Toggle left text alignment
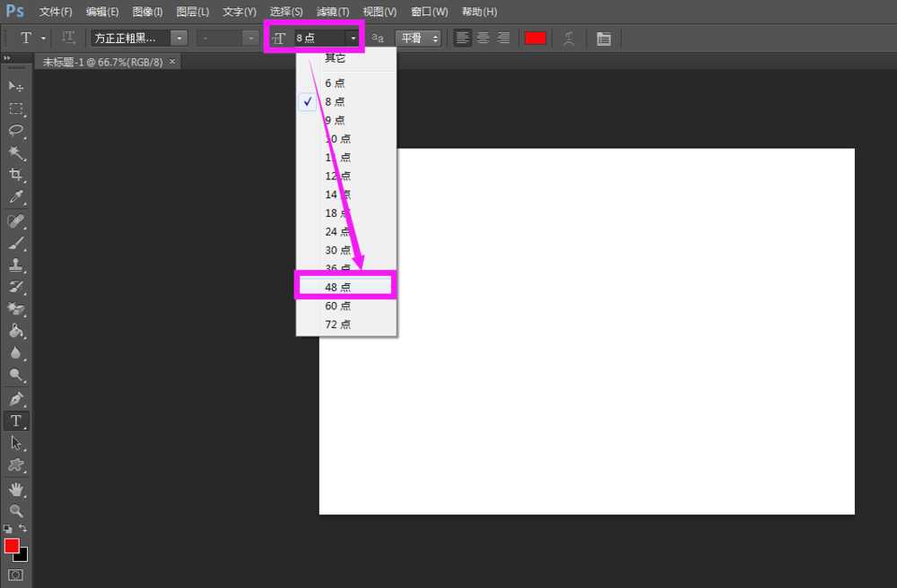Screen dimensions: 897x588 pyautogui.click(x=462, y=38)
